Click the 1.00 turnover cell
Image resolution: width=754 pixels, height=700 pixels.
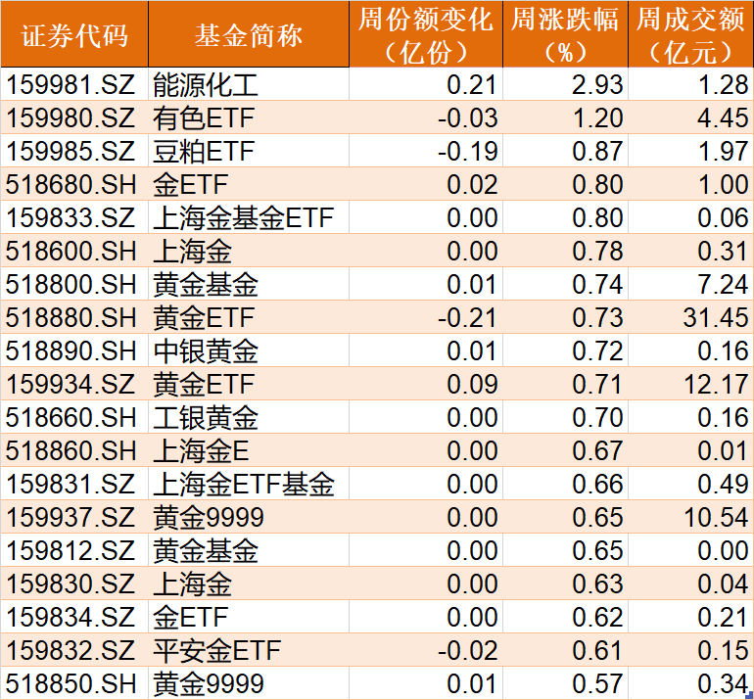(690, 184)
